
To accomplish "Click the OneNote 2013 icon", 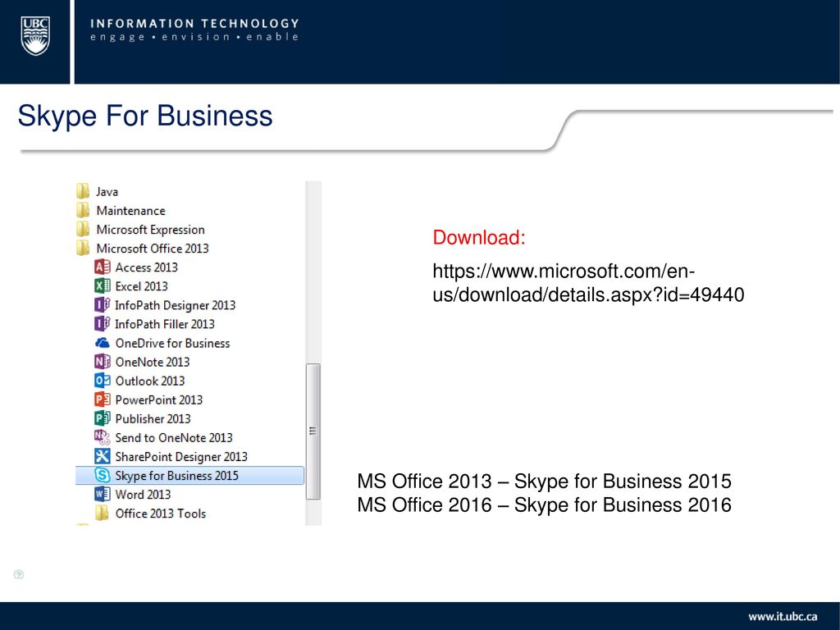I will 103,362.
